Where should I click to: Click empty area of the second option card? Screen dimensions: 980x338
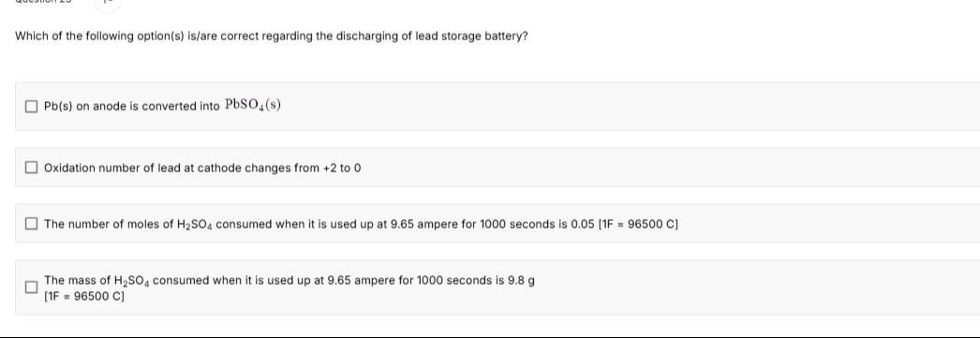[625, 168]
